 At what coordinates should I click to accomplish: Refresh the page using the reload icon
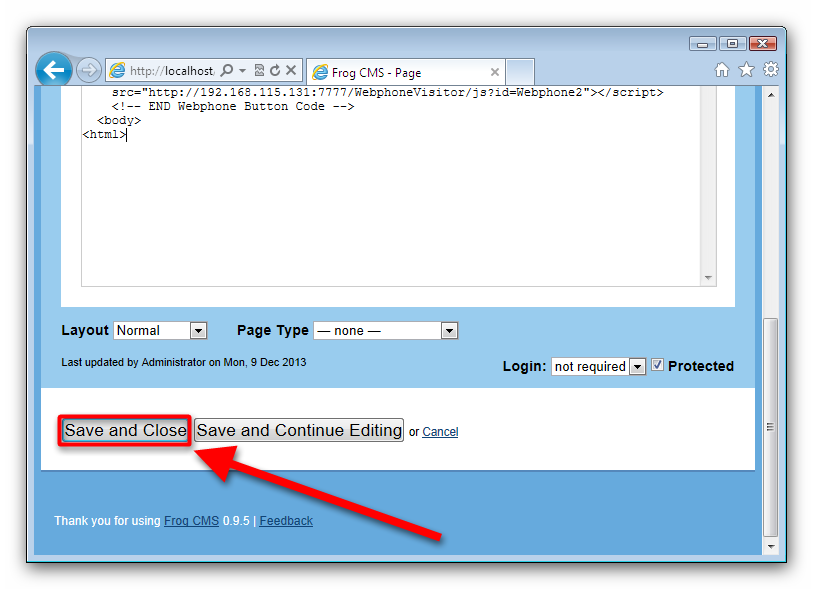click(x=275, y=71)
